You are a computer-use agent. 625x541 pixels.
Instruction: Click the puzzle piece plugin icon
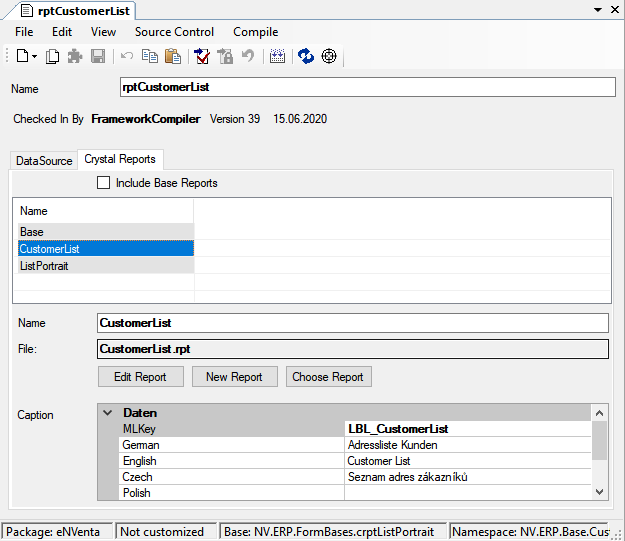[75, 56]
